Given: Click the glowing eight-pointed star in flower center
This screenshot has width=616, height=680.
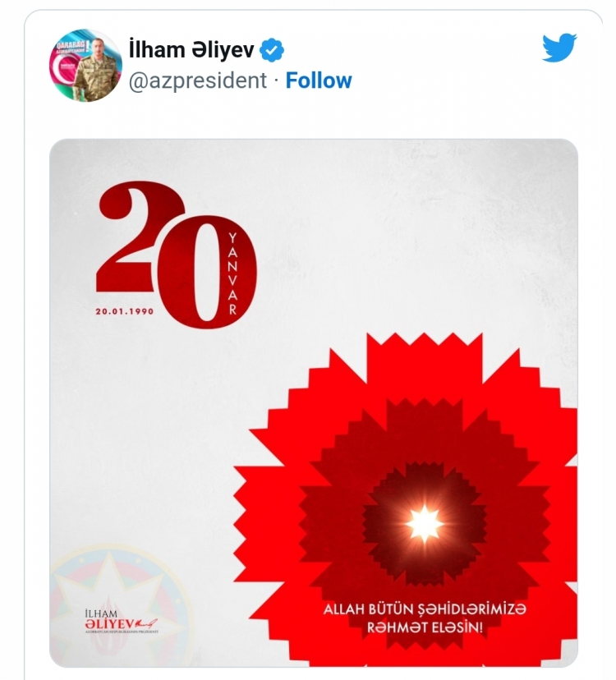Looking at the screenshot, I should click(425, 524).
